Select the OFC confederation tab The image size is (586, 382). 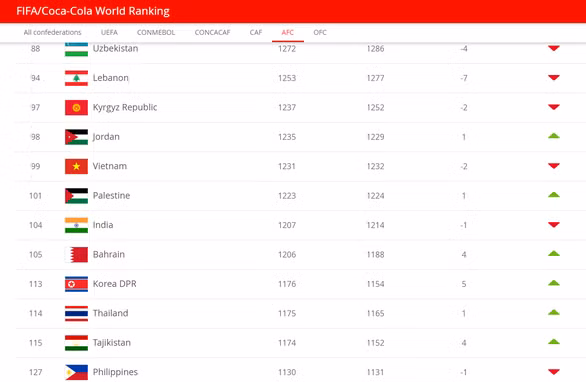click(x=320, y=33)
